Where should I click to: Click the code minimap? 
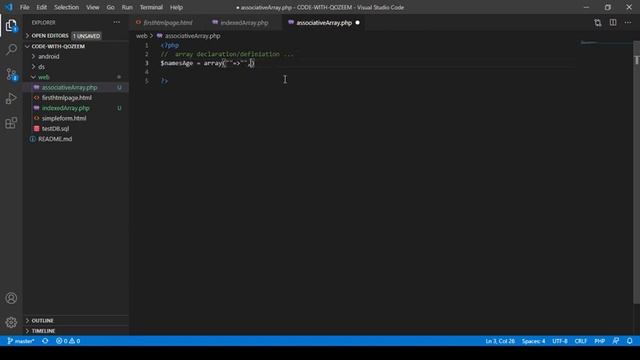(x=606, y=43)
